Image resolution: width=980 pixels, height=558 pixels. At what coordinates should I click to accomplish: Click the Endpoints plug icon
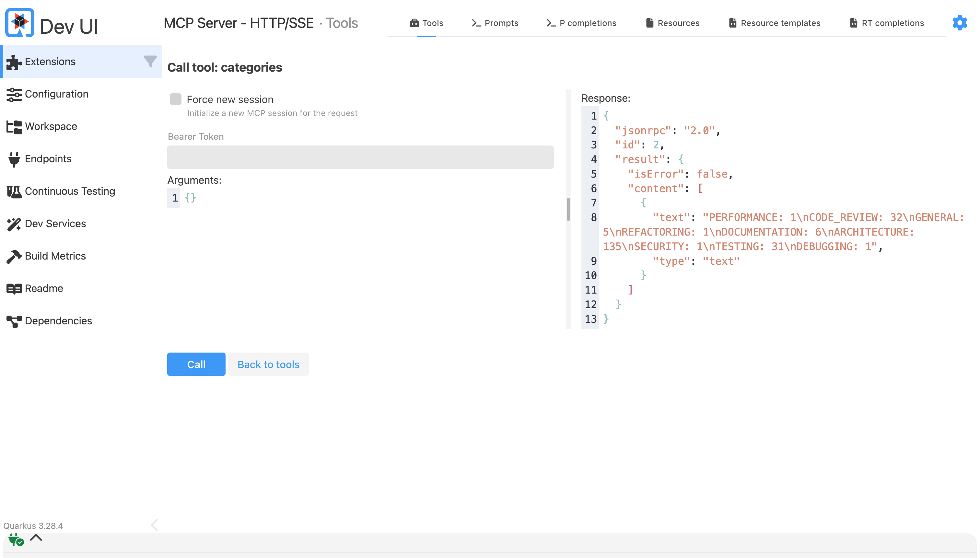pyautogui.click(x=14, y=159)
